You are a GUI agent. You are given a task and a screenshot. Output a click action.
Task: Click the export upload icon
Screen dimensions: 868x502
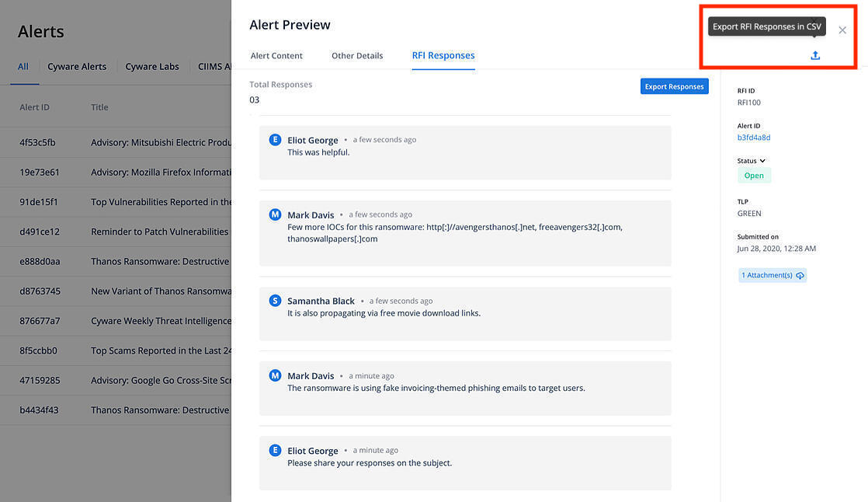pos(815,56)
